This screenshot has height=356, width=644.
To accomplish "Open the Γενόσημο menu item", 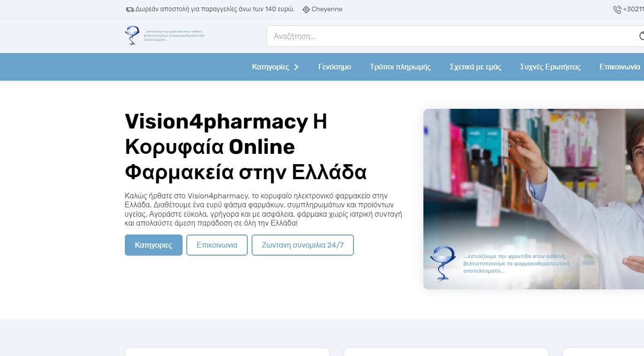I will (x=335, y=67).
